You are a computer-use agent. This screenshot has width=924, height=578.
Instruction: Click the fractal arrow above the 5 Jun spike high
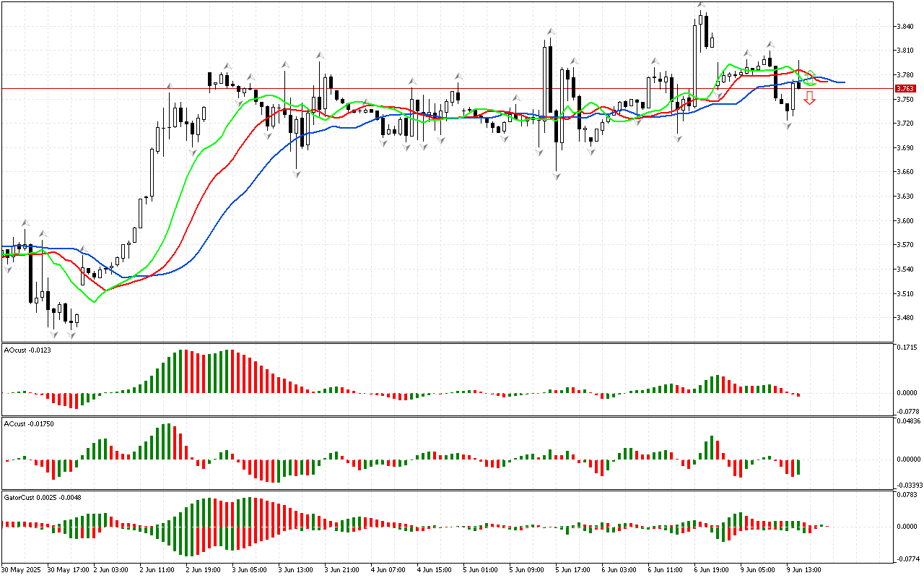pyautogui.click(x=551, y=31)
